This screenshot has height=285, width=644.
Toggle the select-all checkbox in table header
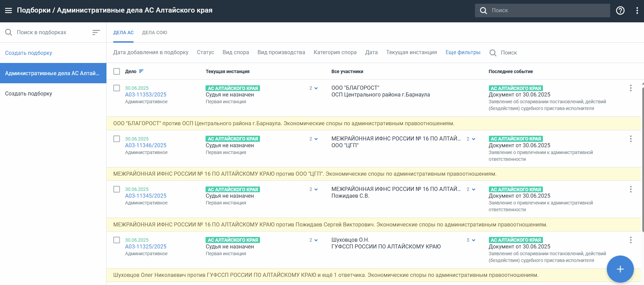click(117, 71)
